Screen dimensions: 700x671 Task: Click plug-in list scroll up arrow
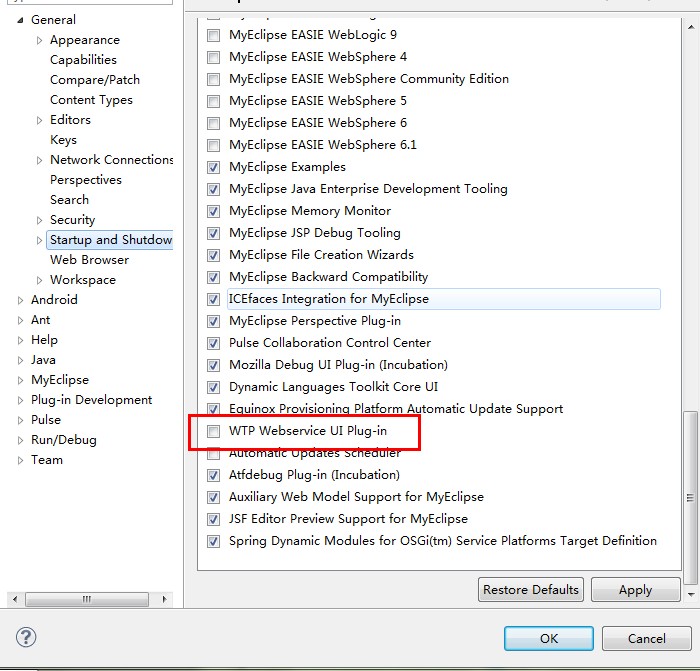click(x=691, y=27)
